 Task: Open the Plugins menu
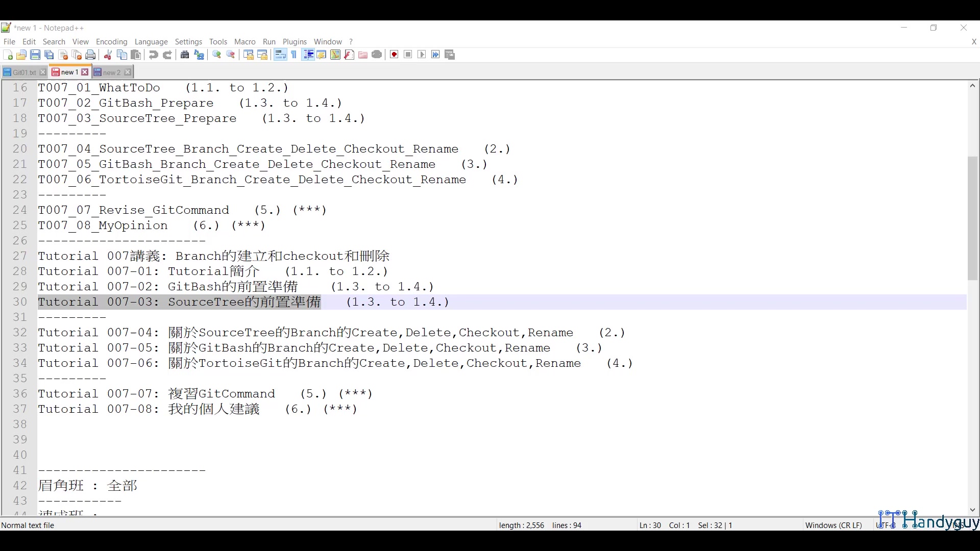[x=295, y=42]
